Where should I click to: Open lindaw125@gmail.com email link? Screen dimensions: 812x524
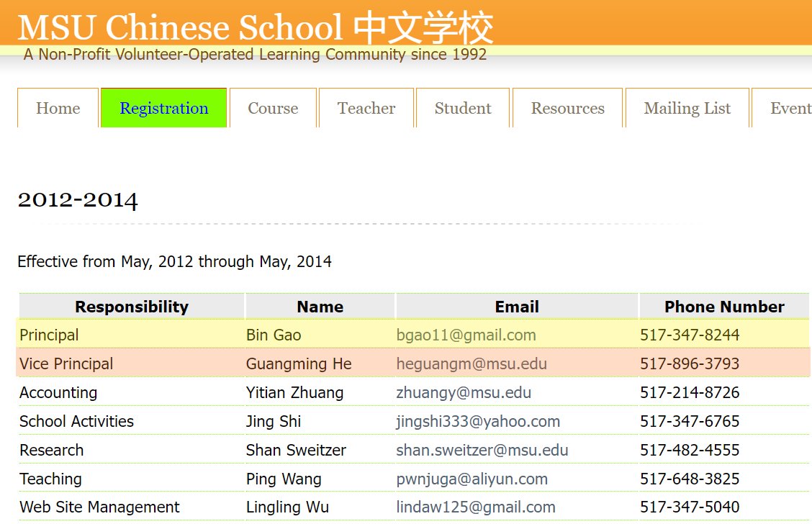click(x=475, y=507)
